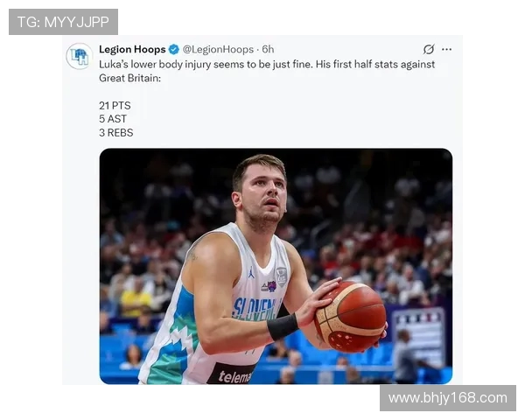Click the Slovenia lettering on the jersey
Viewport: 525px width, 420px height.
[x=256, y=309]
